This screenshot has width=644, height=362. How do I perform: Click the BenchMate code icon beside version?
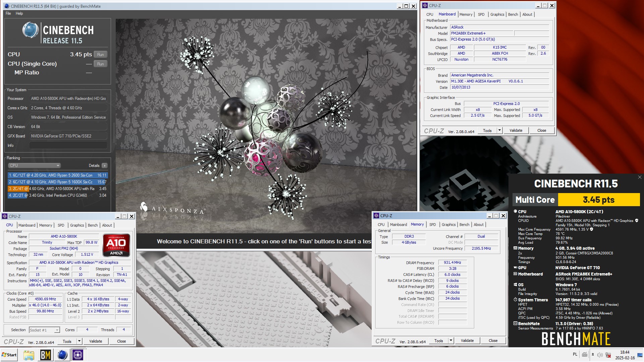click(x=515, y=323)
